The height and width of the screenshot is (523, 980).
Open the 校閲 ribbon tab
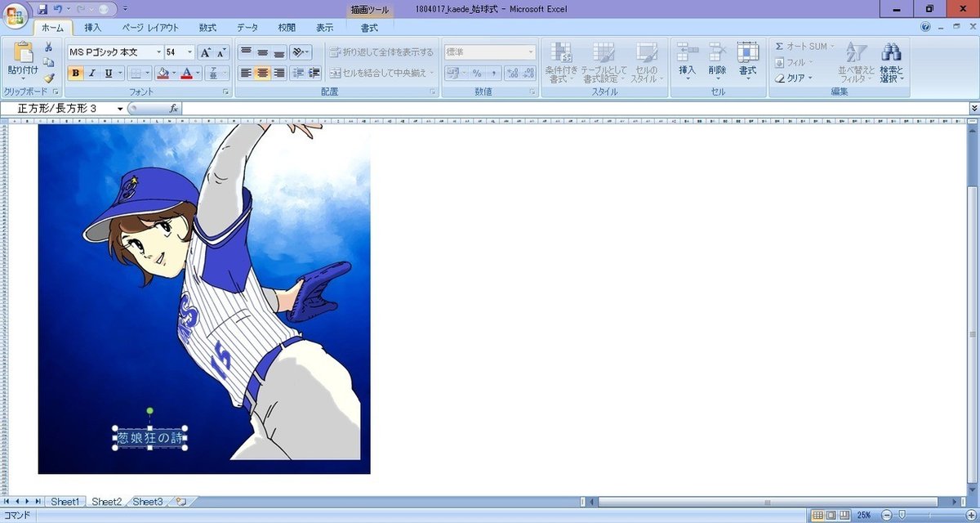(x=286, y=28)
